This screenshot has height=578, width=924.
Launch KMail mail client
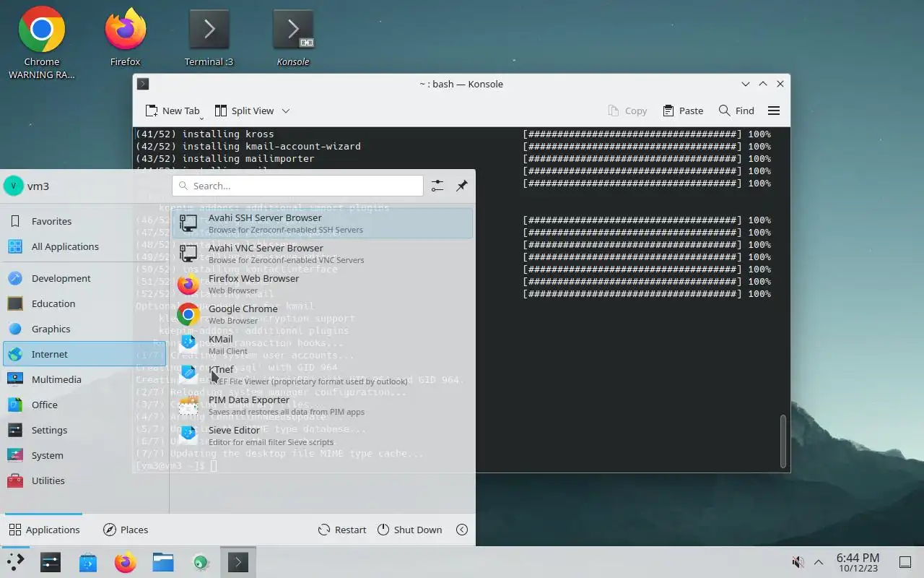pyautogui.click(x=323, y=345)
